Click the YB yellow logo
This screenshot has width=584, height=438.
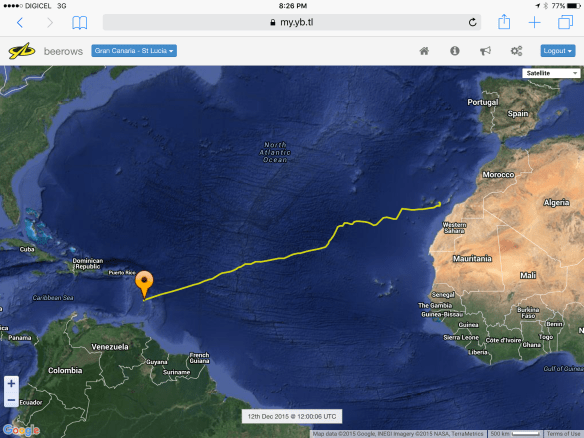click(22, 51)
